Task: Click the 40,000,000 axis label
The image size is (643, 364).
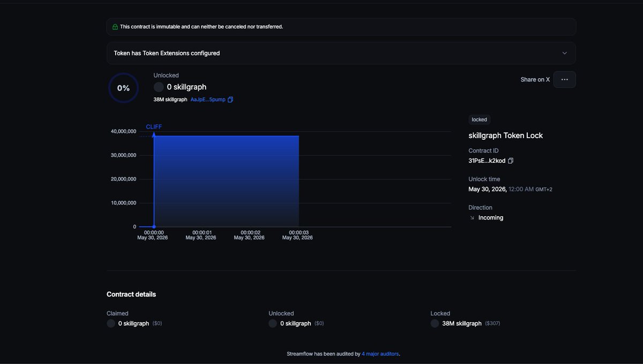Action: (x=123, y=131)
